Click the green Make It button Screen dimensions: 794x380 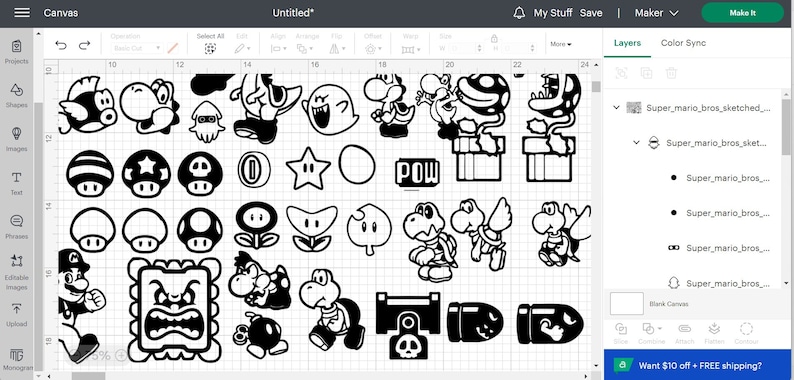[x=742, y=13]
